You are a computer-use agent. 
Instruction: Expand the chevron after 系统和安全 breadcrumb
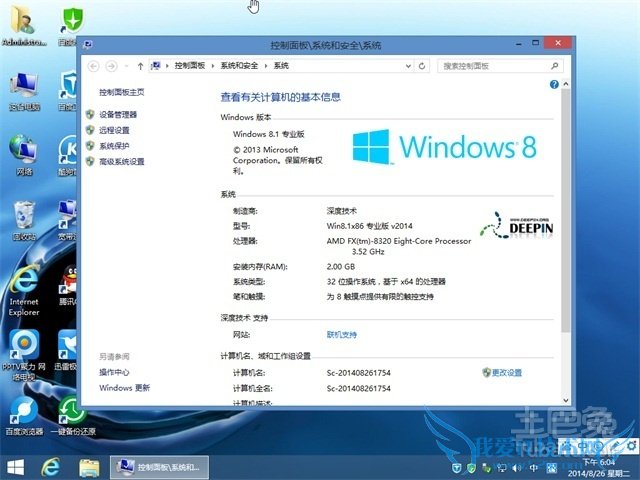point(266,66)
